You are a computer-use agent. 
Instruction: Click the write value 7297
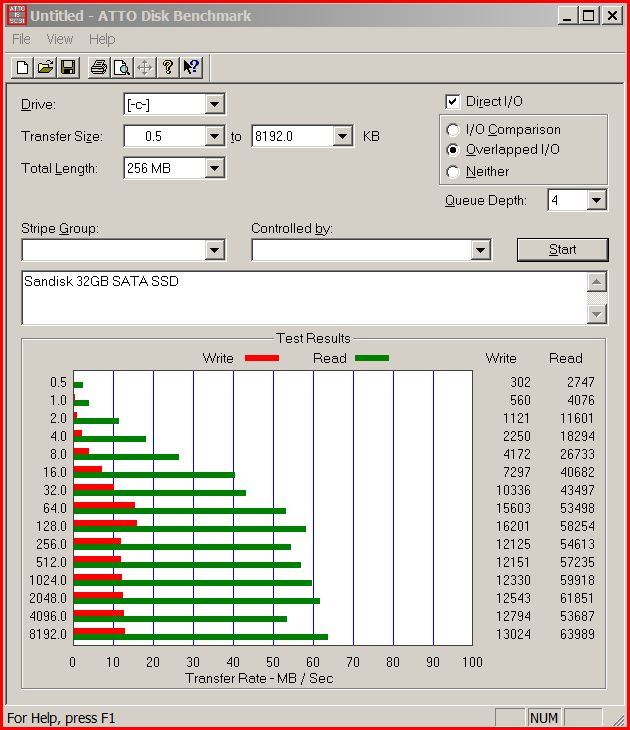click(517, 472)
